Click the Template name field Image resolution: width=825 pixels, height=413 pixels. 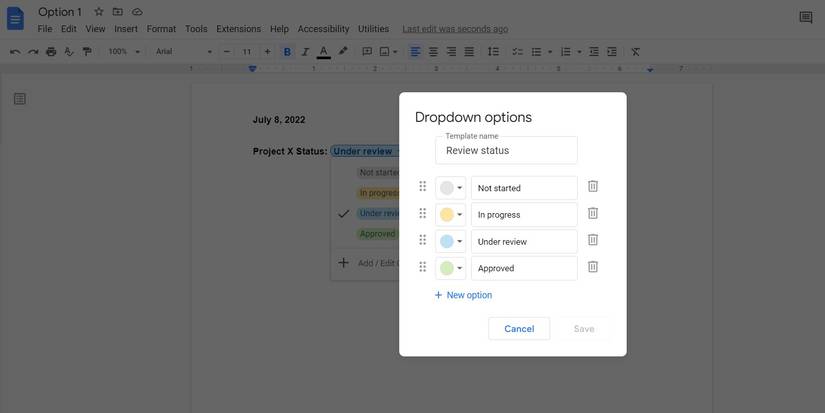(506, 150)
